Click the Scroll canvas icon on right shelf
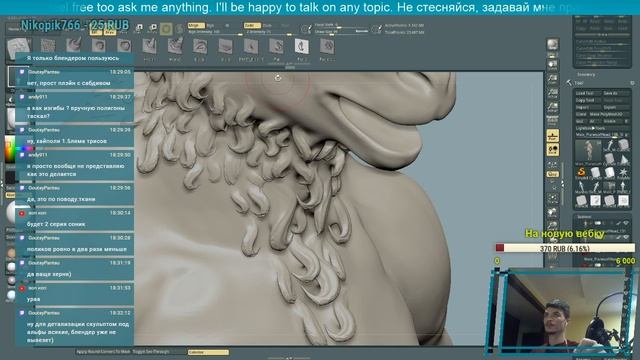The image size is (640, 360). (553, 65)
